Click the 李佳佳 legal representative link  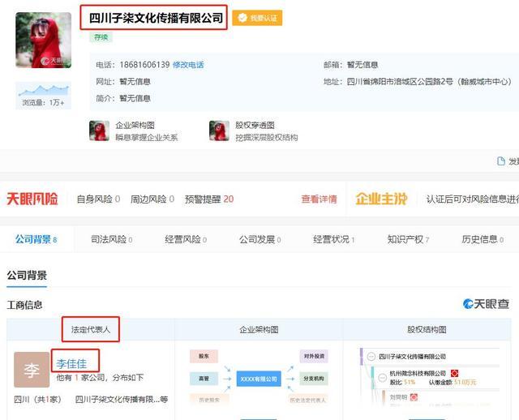(71, 364)
